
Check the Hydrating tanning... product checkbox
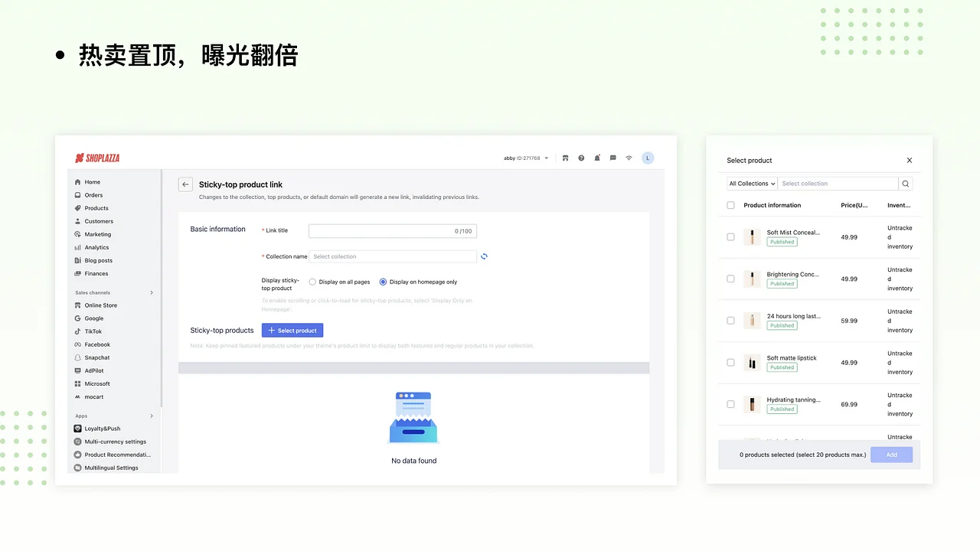pos(730,404)
